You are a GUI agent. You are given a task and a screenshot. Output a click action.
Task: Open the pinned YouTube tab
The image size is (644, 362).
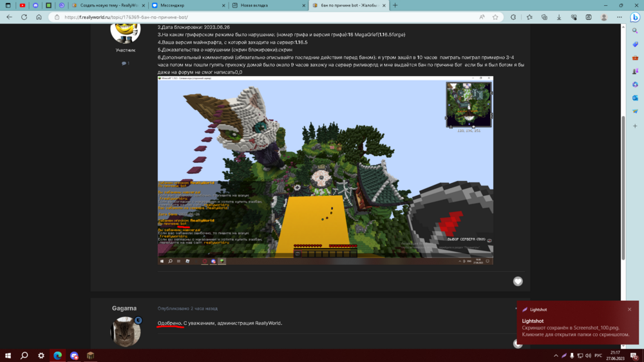click(x=22, y=5)
